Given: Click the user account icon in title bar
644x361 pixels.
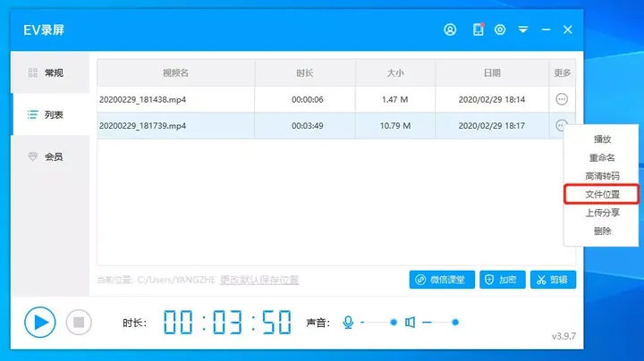Looking at the screenshot, I should [450, 29].
